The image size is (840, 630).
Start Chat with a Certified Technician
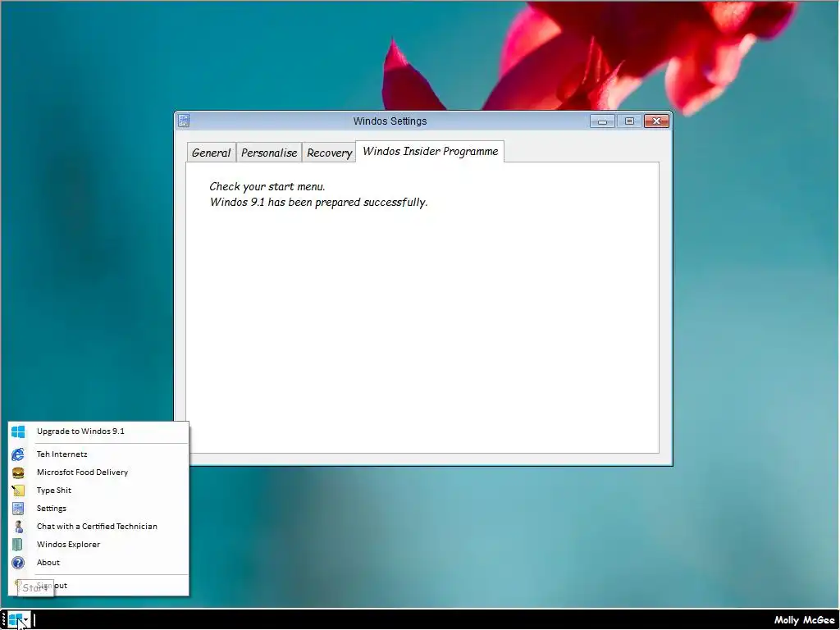coord(98,527)
